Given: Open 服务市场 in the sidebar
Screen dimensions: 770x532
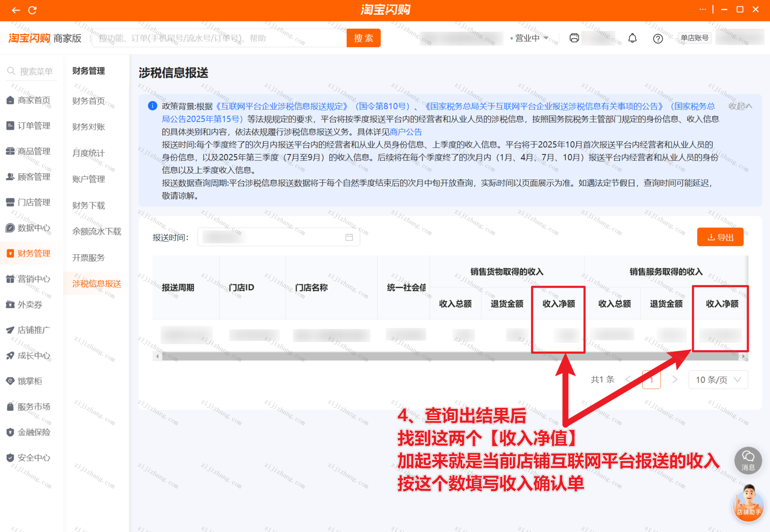Looking at the screenshot, I should click(29, 407).
